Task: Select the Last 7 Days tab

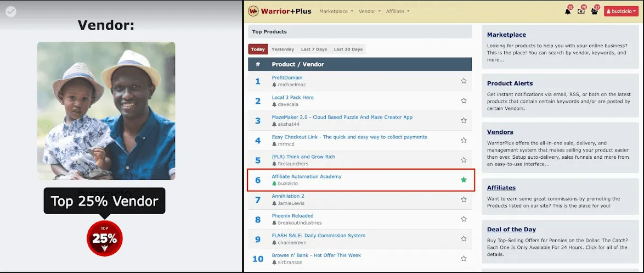Action: (x=314, y=49)
